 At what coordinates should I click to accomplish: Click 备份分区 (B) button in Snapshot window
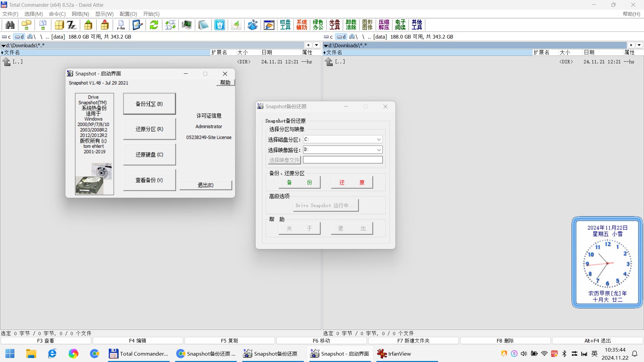[149, 104]
